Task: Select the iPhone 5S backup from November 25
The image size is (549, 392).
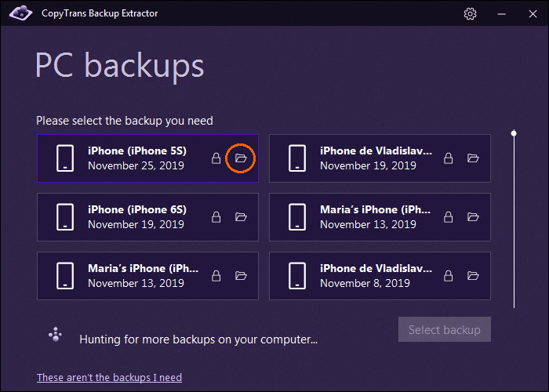Action: pyautogui.click(x=137, y=158)
